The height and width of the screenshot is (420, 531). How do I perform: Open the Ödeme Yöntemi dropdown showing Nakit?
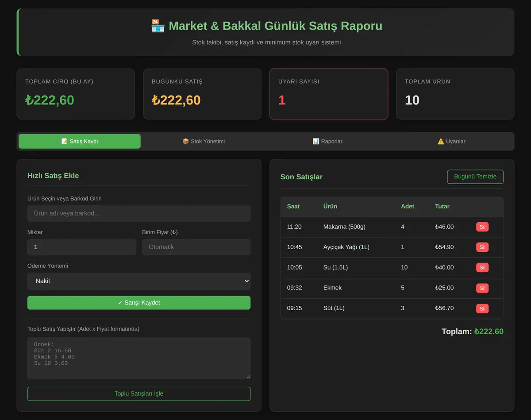(x=139, y=281)
